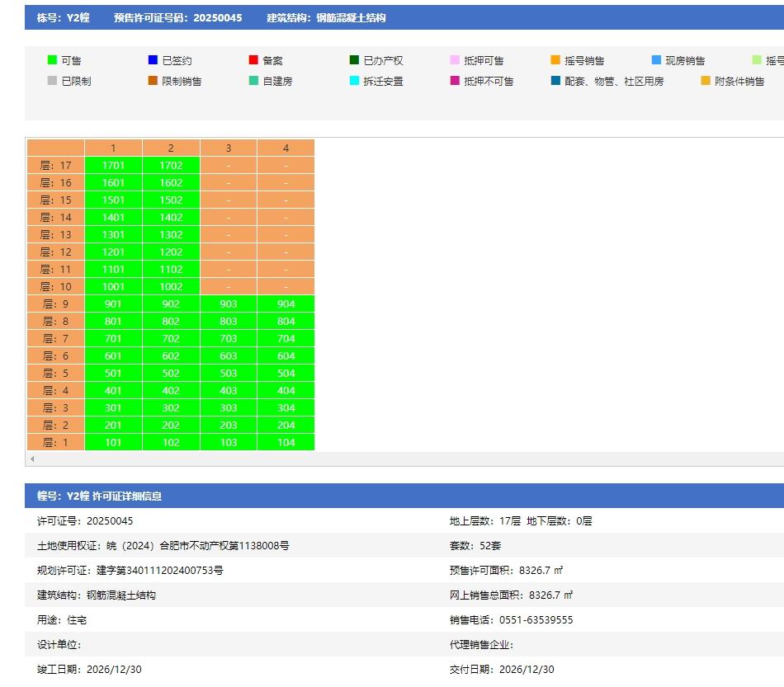This screenshot has height=687, width=784.
Task: Click unit 603
Action: coord(229,355)
